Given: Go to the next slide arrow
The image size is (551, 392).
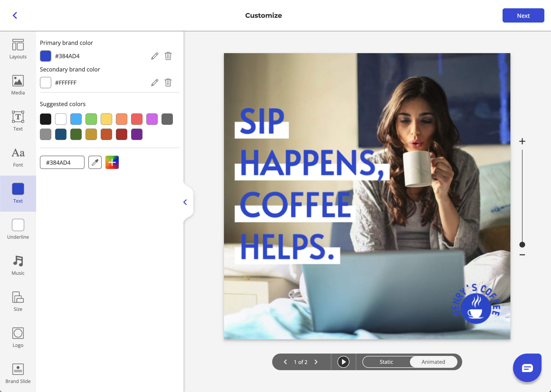Looking at the screenshot, I should pyautogui.click(x=316, y=362).
